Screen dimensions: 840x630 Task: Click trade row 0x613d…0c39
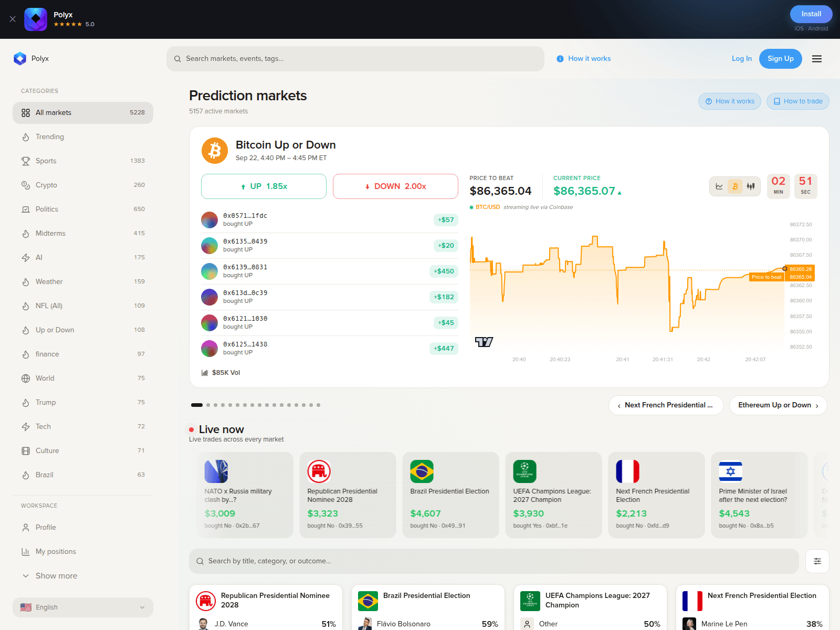(x=330, y=297)
